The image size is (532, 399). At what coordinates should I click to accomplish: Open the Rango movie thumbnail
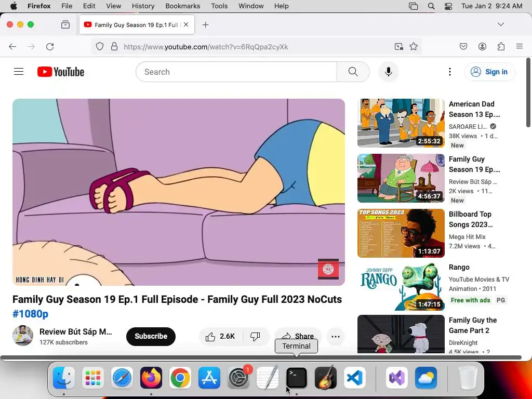coord(401,286)
